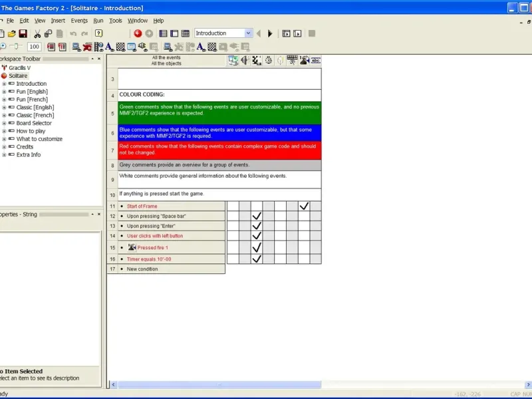This screenshot has width=532, height=399.
Task: Run the application icon
Action: (286, 33)
